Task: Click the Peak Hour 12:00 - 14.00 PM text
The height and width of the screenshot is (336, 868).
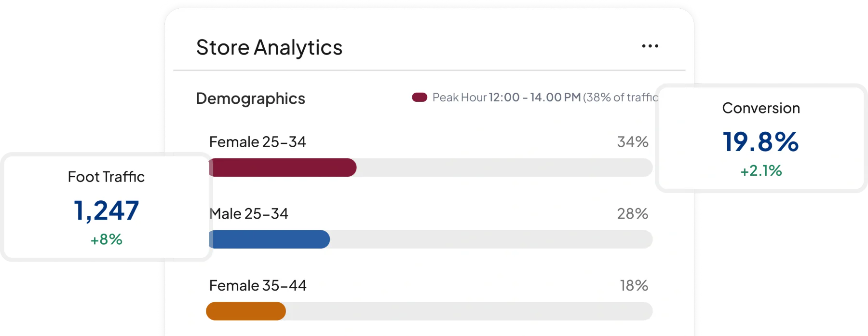Action: tap(506, 98)
